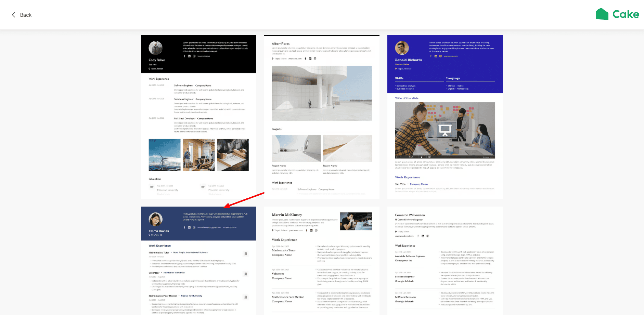644x315 pixels.
Task: Click the Instagram icon in Marvin McKinney's template
Action: (316, 230)
